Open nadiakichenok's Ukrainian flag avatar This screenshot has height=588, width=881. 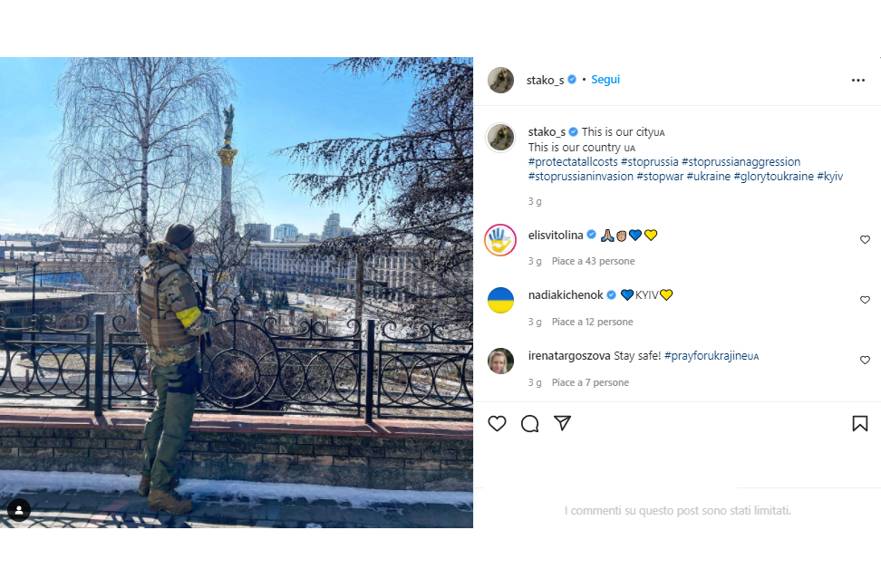[500, 300]
